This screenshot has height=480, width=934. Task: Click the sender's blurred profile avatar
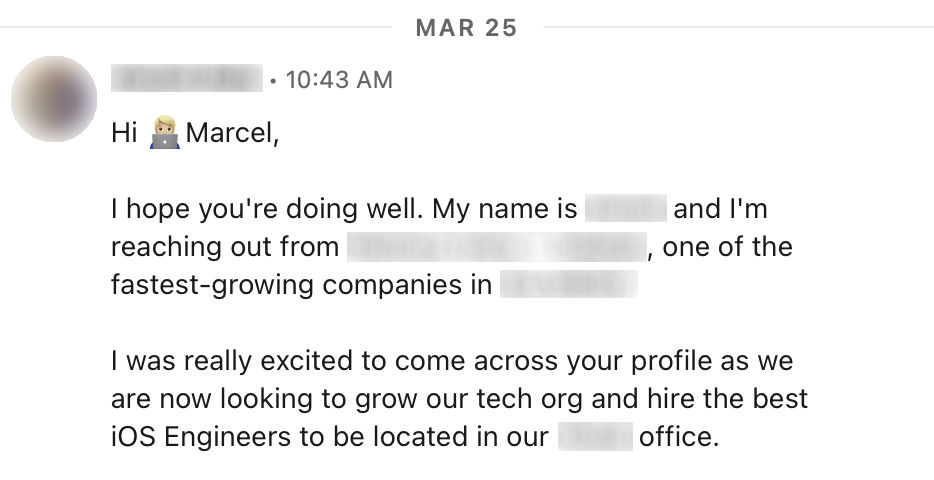(54, 98)
